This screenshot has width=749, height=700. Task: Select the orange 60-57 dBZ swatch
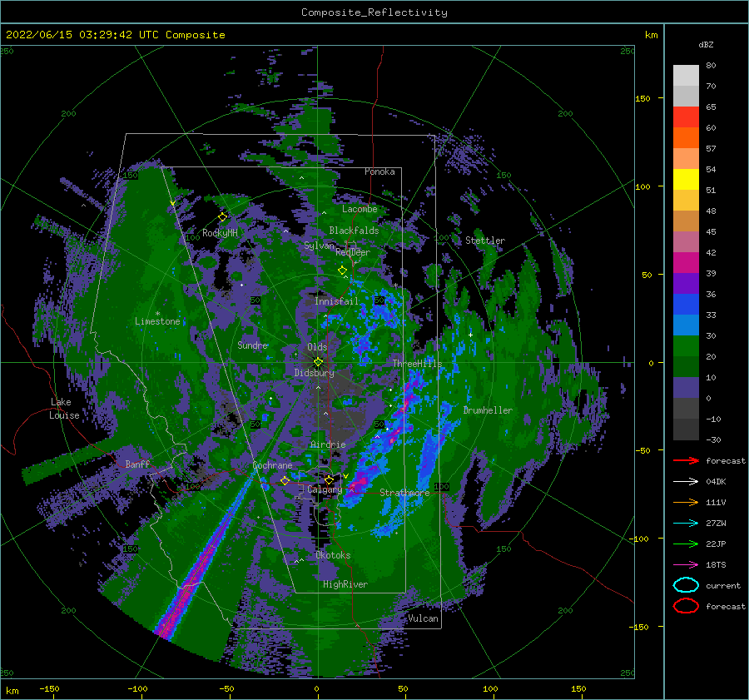point(686,138)
